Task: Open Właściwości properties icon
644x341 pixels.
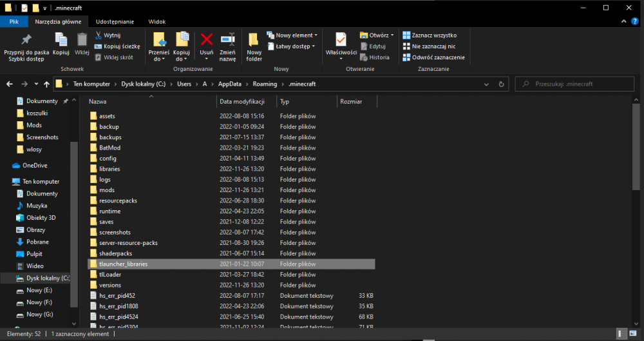Action: click(x=341, y=43)
